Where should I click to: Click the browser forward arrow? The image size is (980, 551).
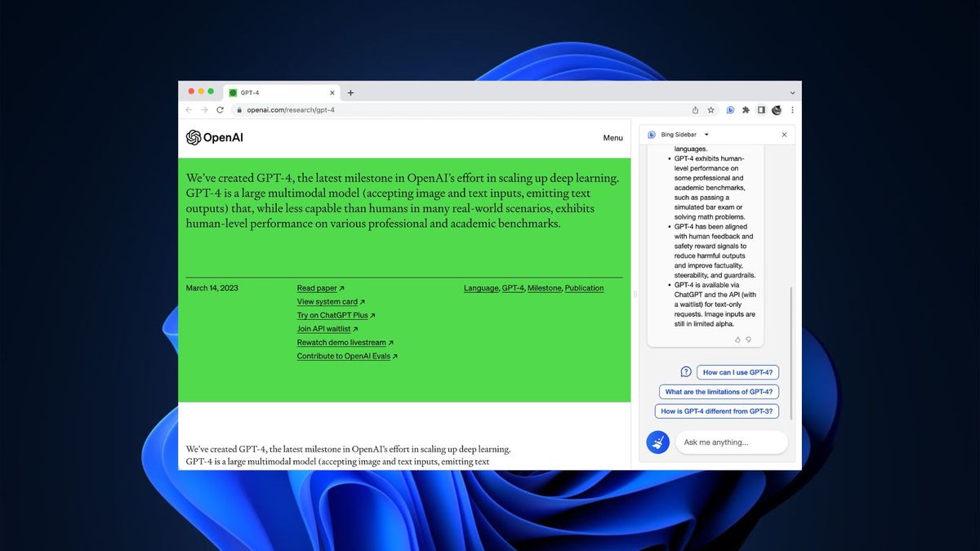[204, 109]
